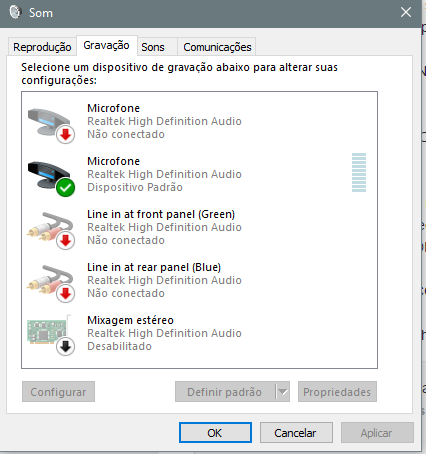Click the Line in at rear panel cable icon
426x454 pixels.
tap(51, 284)
